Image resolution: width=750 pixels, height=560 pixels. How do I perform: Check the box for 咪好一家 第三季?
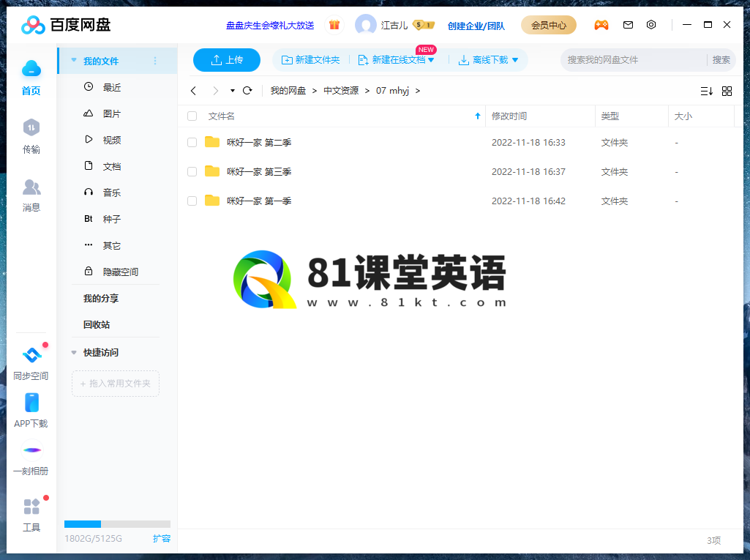(192, 171)
